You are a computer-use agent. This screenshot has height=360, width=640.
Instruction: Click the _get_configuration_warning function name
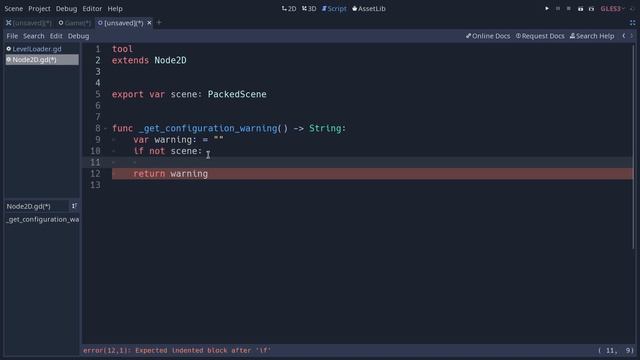tap(208, 129)
